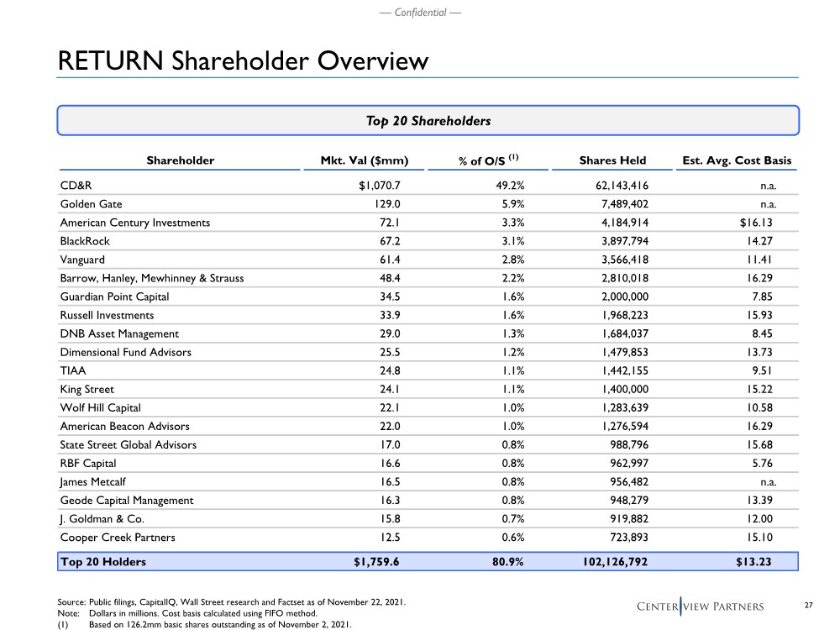840x630 pixels.
Task: Select the 'Top 20 Holders' total label
Action: [x=102, y=561]
